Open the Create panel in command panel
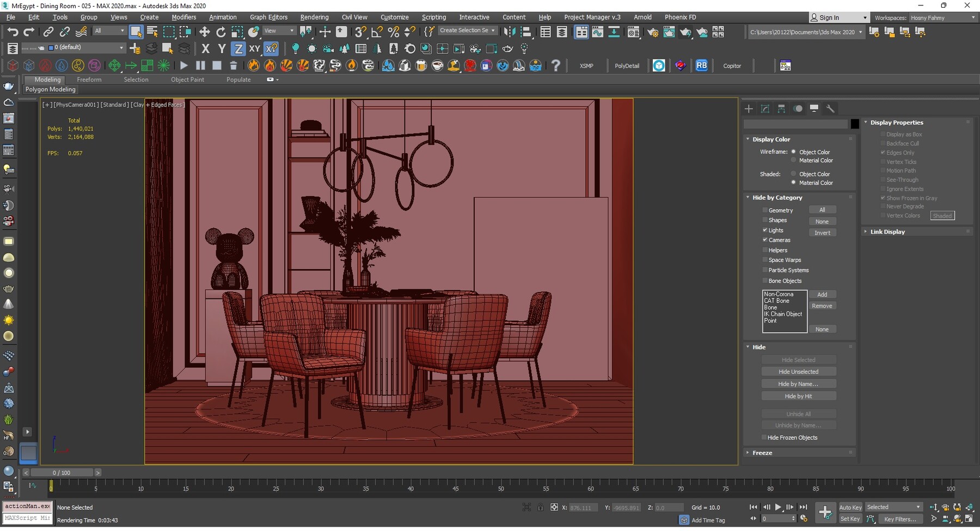The image size is (980, 531). (x=749, y=108)
